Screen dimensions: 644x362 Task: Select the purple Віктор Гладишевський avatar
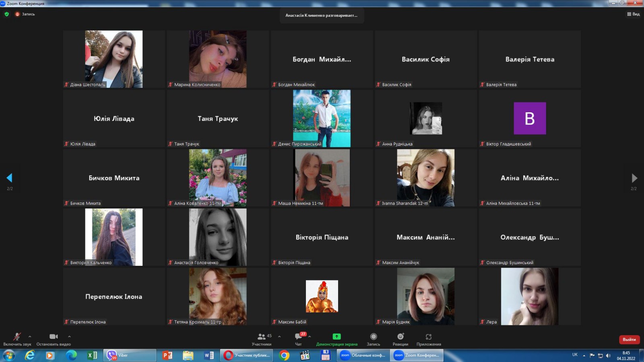coord(530,118)
